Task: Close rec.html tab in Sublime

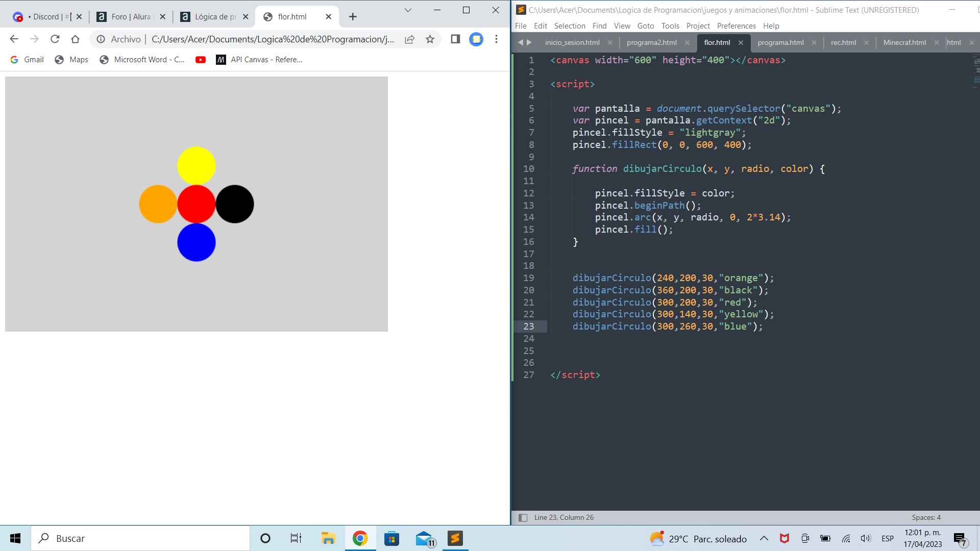Action: 866,43
